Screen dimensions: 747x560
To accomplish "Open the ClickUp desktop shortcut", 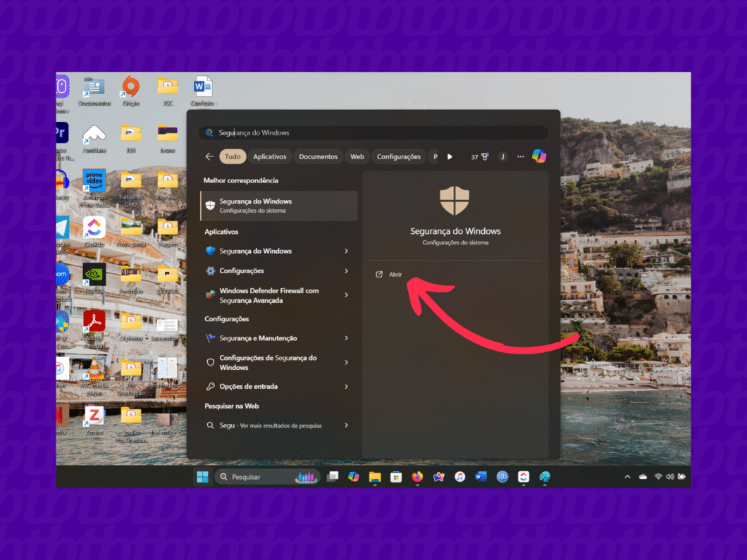I will click(x=94, y=232).
